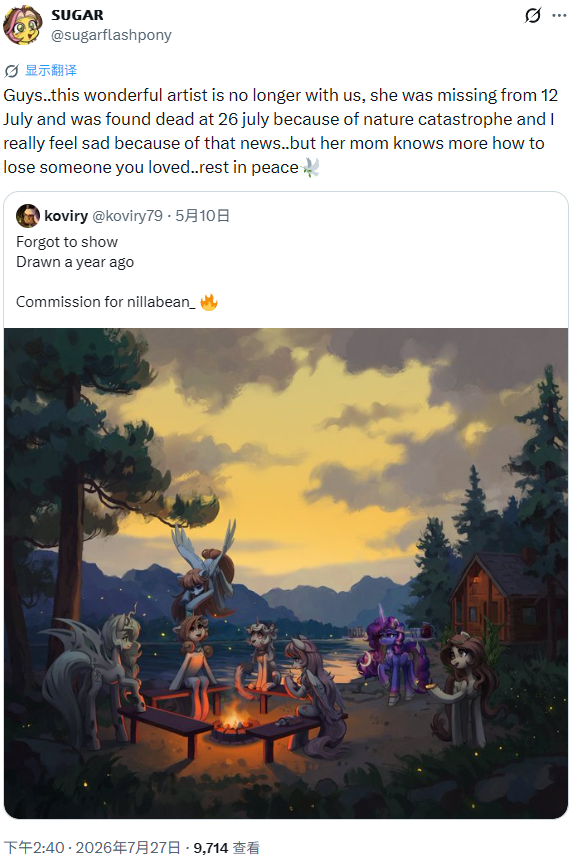Viewport: 580px width, 856px height.
Task: Click the main post text about the artist
Action: 281,131
